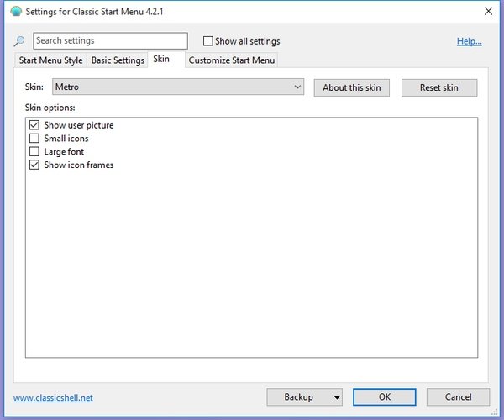
Task: Click the magnifying glass search icon
Action: pyautogui.click(x=19, y=41)
